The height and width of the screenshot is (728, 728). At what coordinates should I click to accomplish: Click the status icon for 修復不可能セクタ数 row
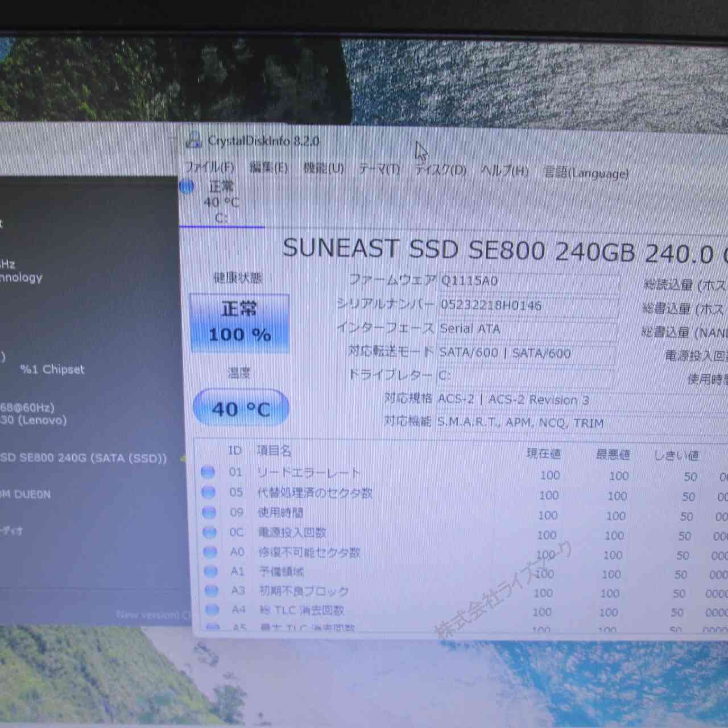coord(210,552)
